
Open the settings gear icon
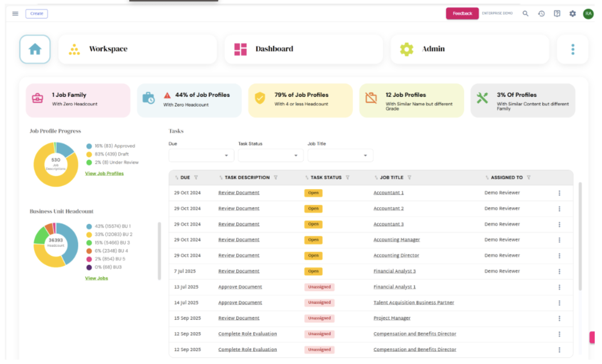pyautogui.click(x=572, y=13)
